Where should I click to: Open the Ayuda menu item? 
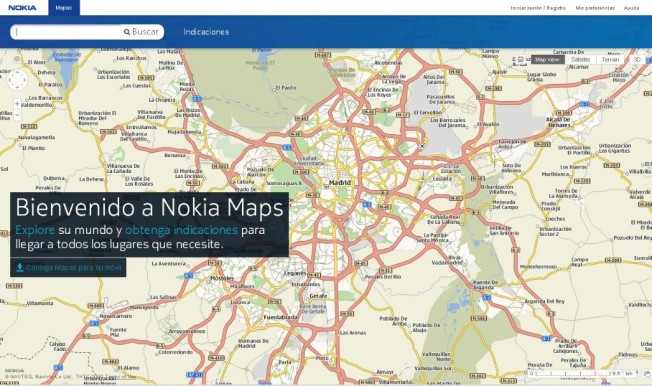pyautogui.click(x=631, y=8)
